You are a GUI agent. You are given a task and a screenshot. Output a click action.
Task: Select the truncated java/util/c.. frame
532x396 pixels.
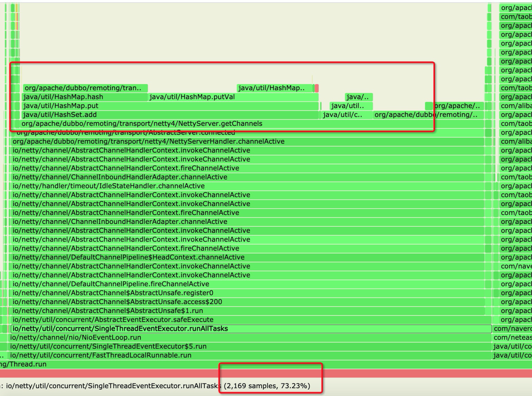click(347, 115)
